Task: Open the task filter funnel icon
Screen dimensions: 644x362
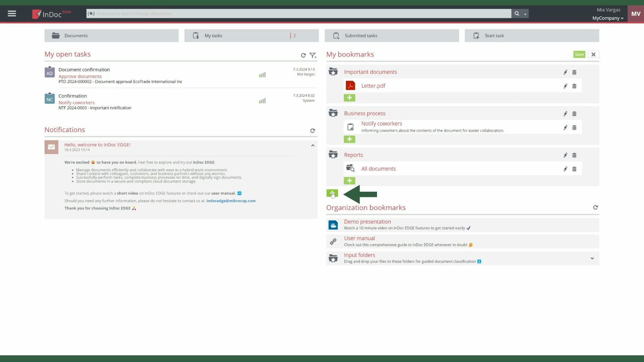Action: [x=313, y=55]
